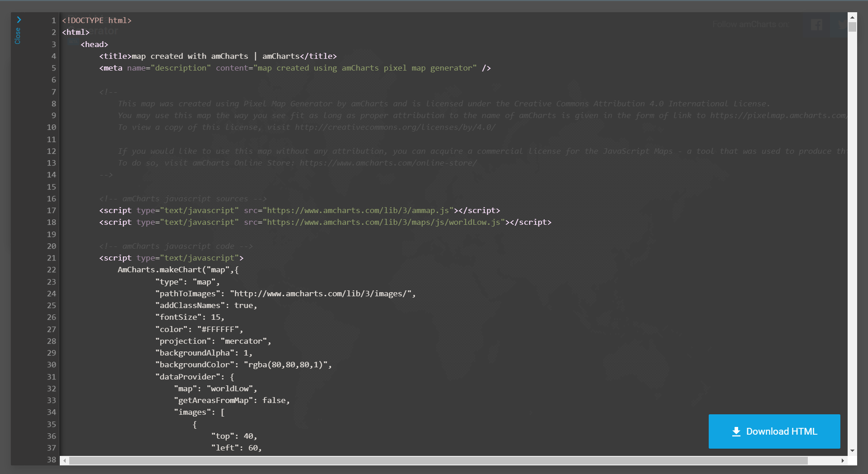Screen dimensions: 868x474
Task: Click the "fontSize": 15 line
Action: (190, 317)
